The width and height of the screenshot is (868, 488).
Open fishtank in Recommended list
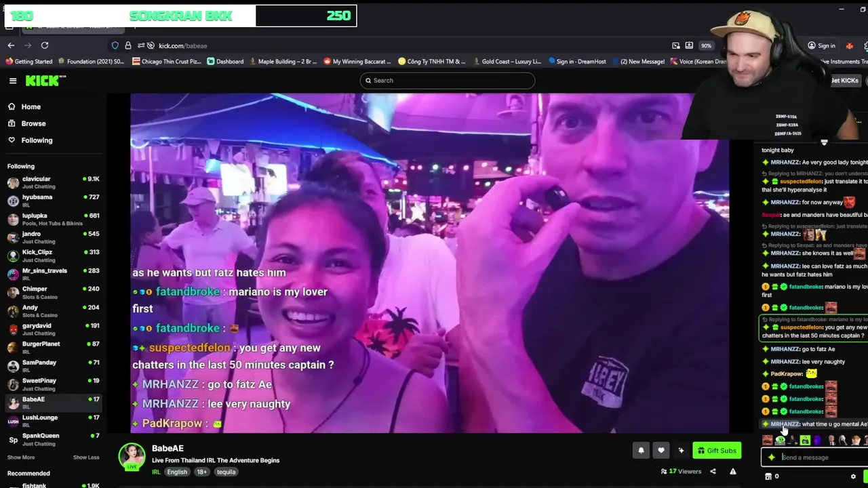point(53,485)
